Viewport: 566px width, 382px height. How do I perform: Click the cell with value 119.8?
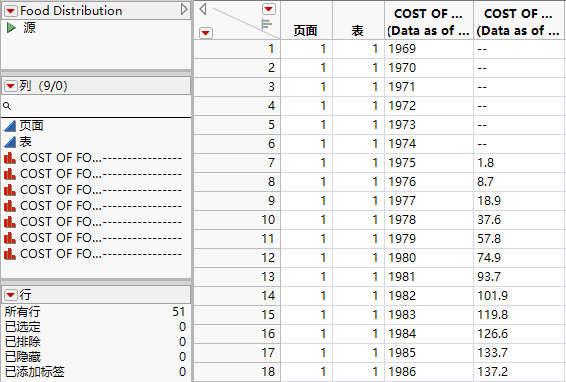519,314
